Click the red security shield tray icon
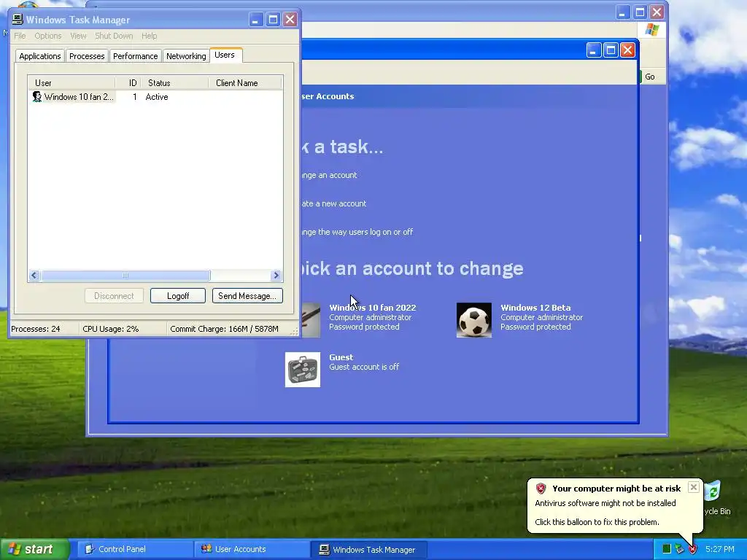Viewport: 747px width, 560px height. click(x=692, y=549)
